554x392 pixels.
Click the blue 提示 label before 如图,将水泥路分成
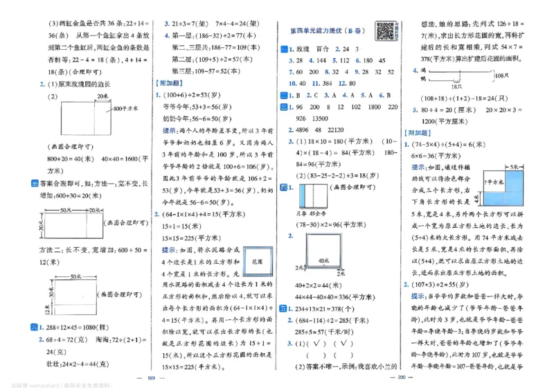(168, 250)
